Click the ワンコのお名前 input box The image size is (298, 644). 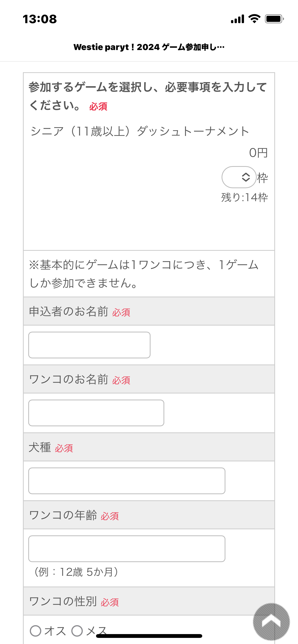tap(96, 413)
